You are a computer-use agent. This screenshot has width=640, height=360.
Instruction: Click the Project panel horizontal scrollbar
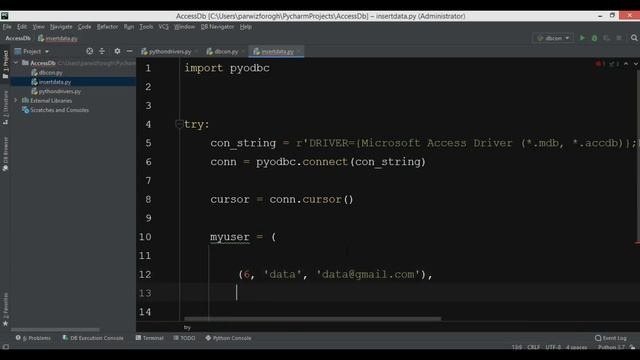[x=55, y=329]
